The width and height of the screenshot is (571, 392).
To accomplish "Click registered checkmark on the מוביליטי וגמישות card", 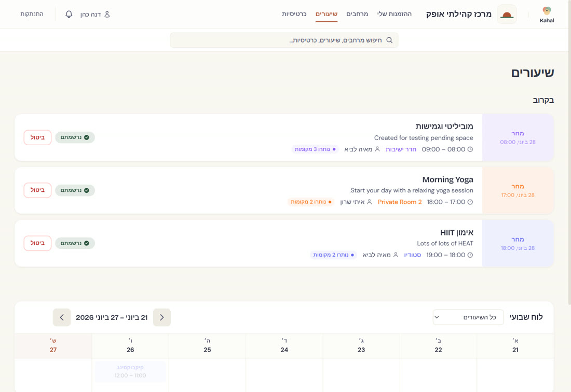I will pos(87,137).
